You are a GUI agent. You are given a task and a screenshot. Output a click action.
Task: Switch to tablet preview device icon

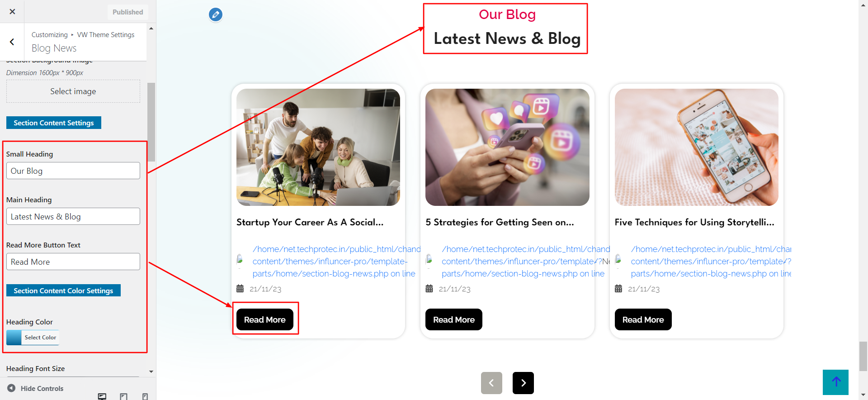(x=123, y=396)
